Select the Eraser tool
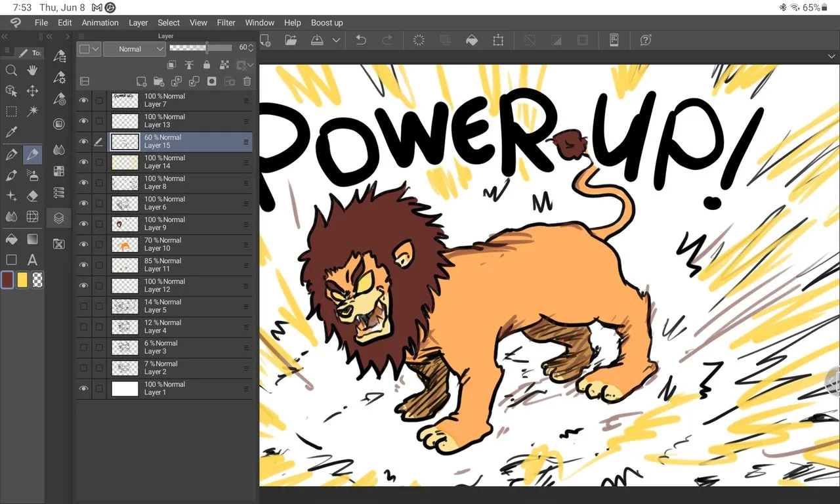The image size is (840, 504). [32, 196]
